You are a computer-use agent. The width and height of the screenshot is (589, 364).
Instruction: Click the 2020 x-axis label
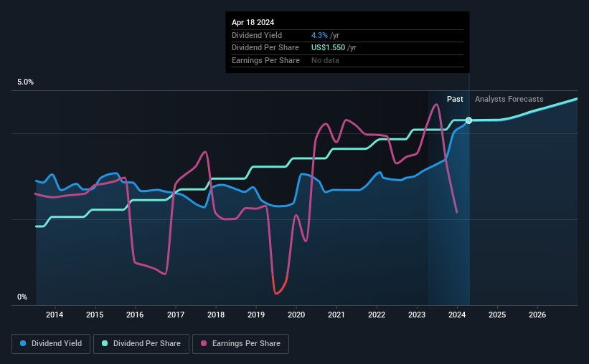[296, 315]
